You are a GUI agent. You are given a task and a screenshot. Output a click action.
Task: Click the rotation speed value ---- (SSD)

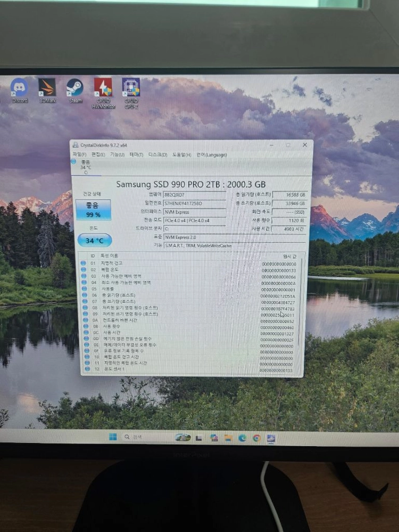[290, 212]
